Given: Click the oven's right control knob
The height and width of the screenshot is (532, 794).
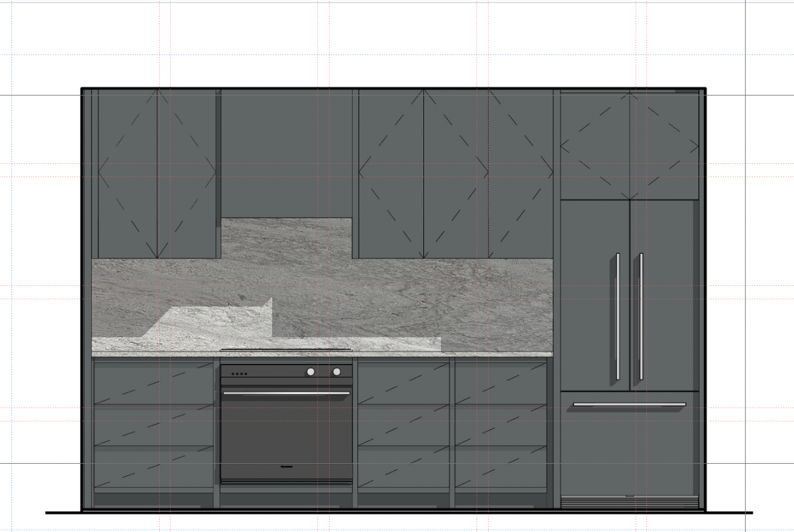Looking at the screenshot, I should pos(337,372).
